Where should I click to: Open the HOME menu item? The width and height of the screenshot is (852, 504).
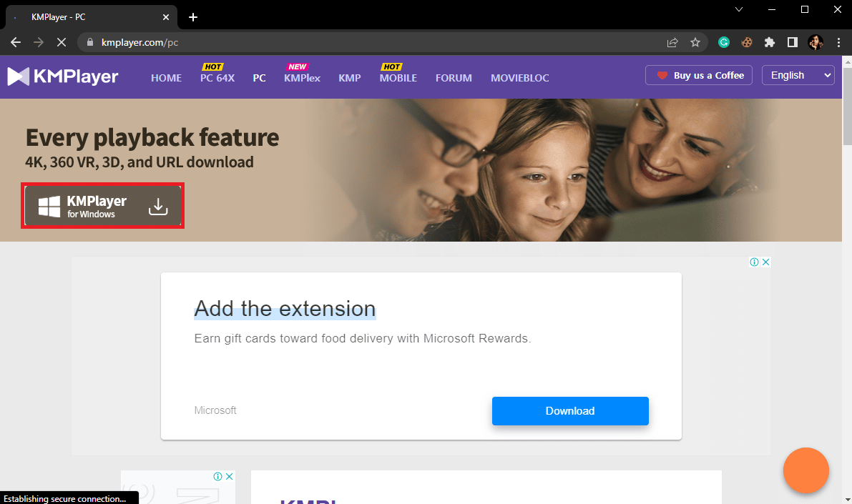pyautogui.click(x=166, y=78)
